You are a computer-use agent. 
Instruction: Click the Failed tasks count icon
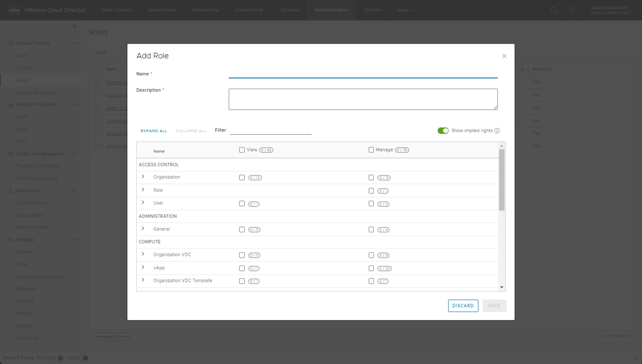(85, 358)
